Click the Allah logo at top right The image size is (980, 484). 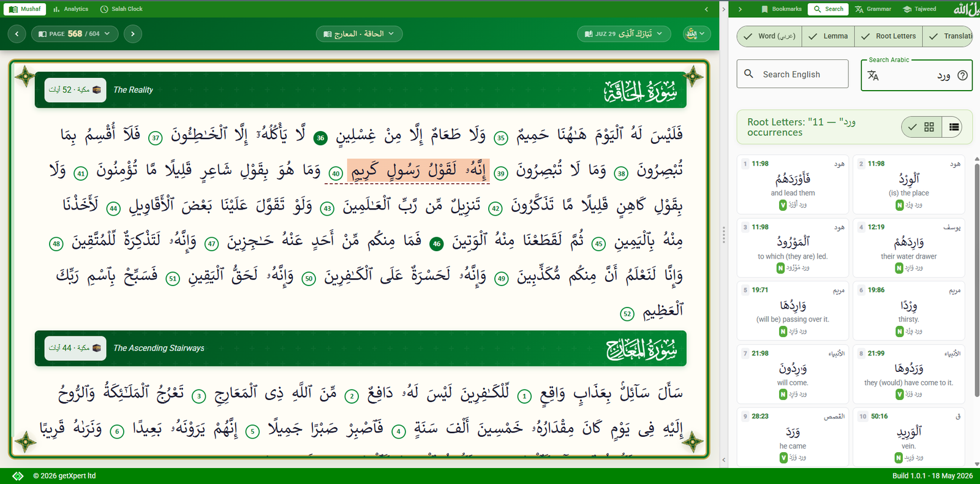(x=966, y=9)
